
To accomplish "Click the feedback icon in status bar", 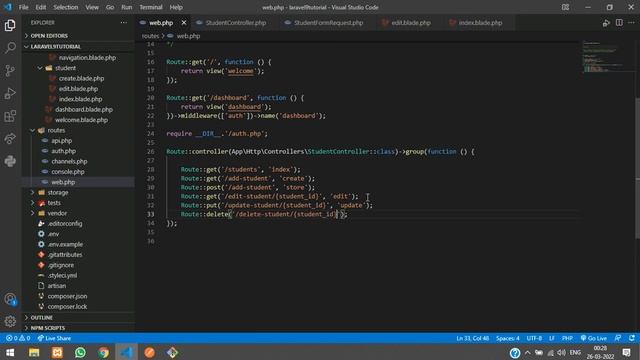I will (x=618, y=338).
